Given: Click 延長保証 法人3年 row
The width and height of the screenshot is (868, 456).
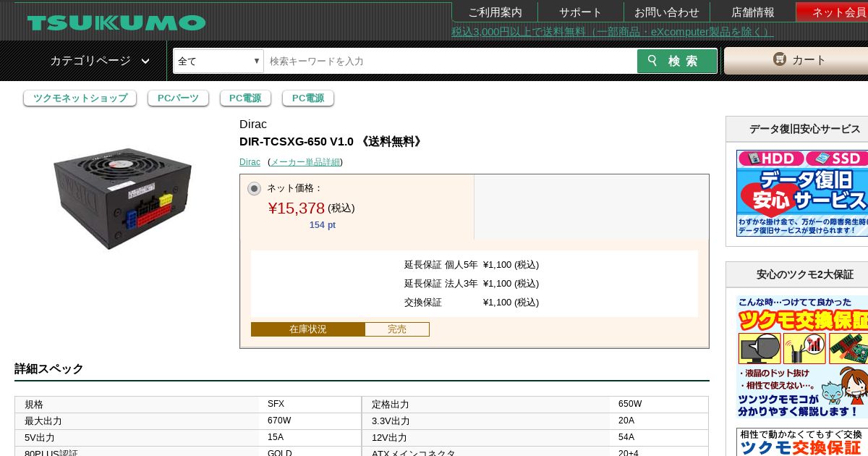Looking at the screenshot, I should [x=472, y=284].
